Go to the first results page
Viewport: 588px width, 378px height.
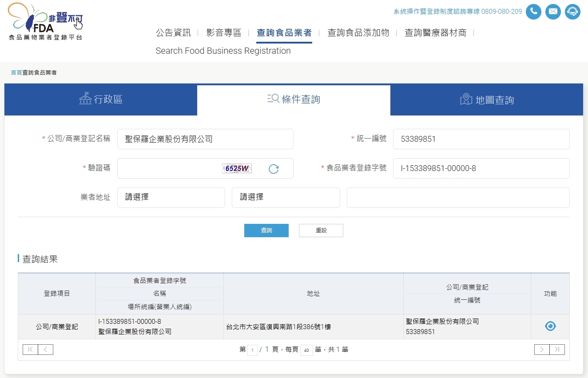[x=30, y=350]
